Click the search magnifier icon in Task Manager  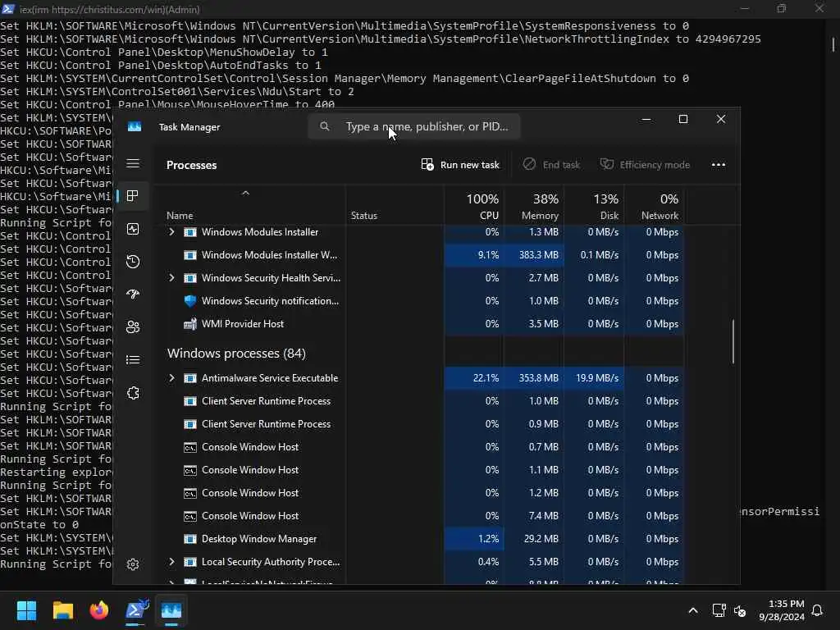coord(325,126)
